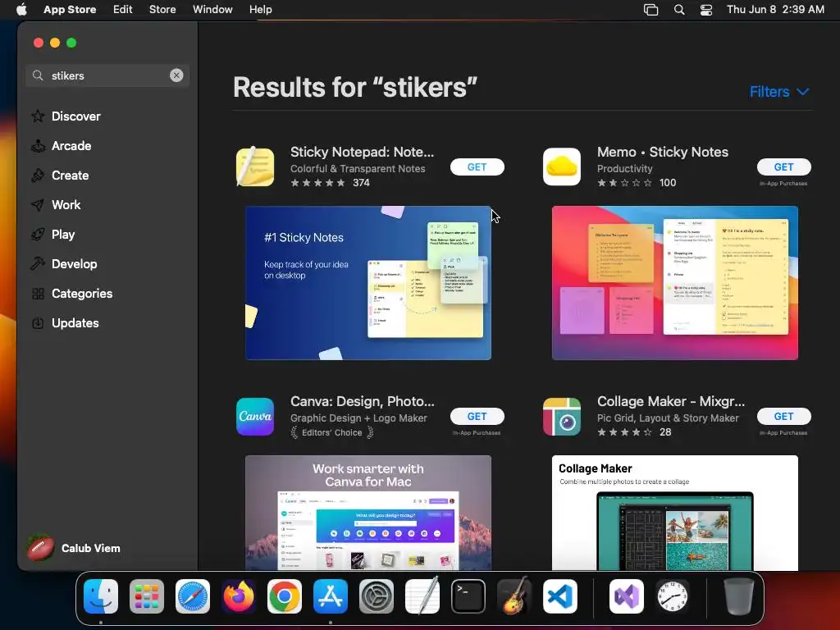Get Collage Maker Mixgram app

(783, 416)
